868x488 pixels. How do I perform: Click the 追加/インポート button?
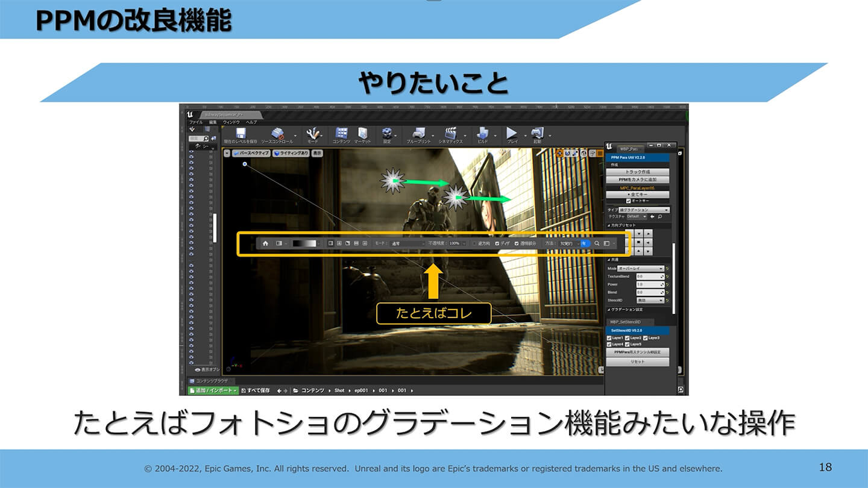[213, 390]
